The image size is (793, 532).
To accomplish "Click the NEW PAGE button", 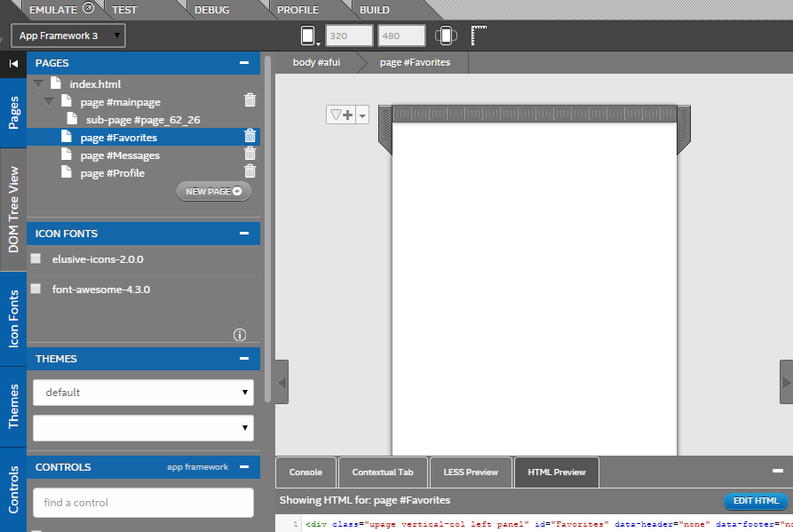I will (214, 191).
